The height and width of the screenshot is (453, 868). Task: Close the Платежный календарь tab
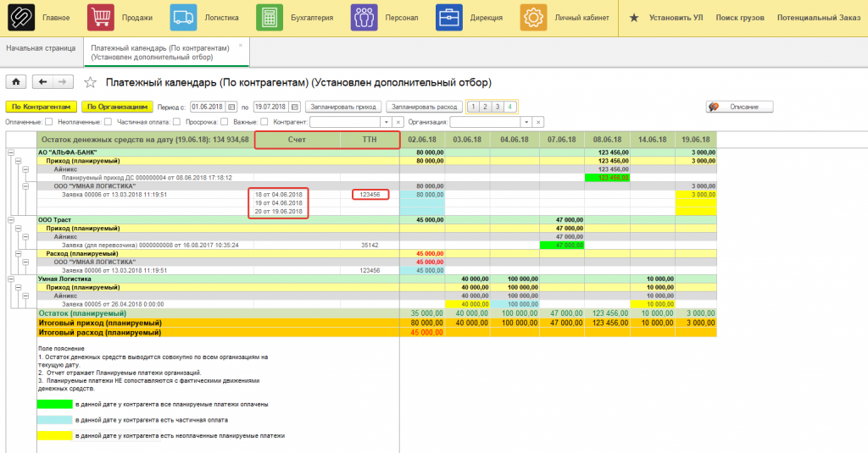click(241, 46)
